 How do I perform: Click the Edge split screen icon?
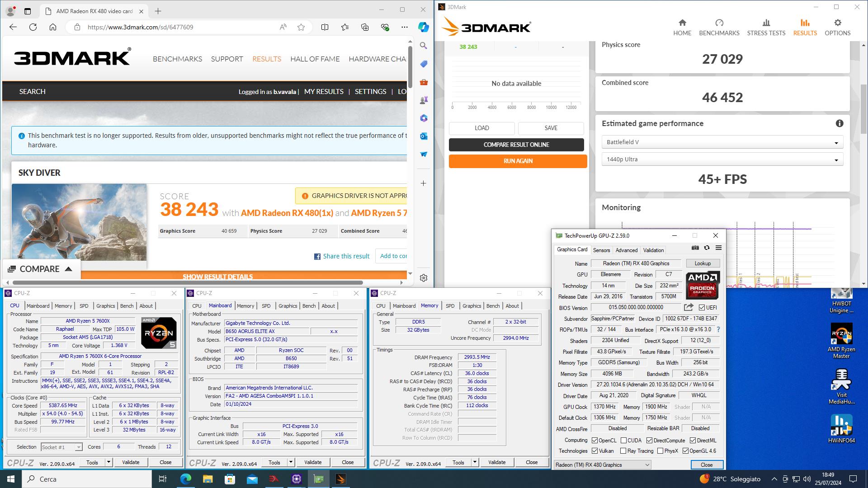coord(325,27)
